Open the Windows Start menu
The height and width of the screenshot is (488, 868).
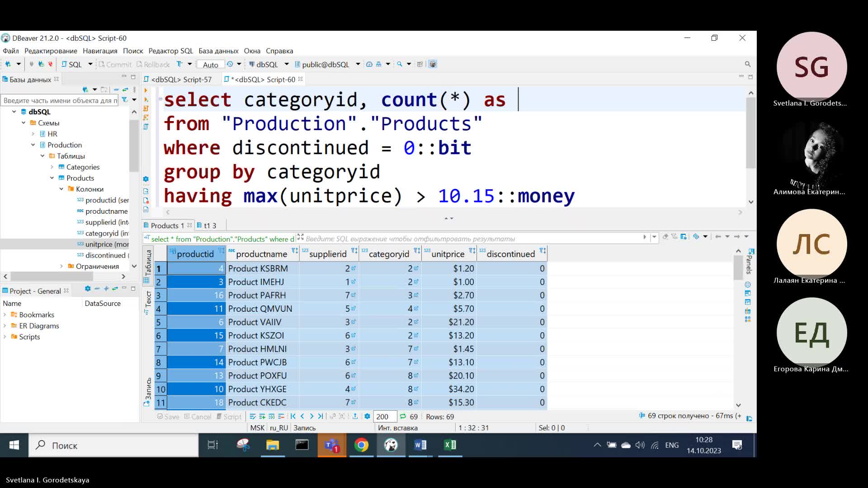click(14, 445)
